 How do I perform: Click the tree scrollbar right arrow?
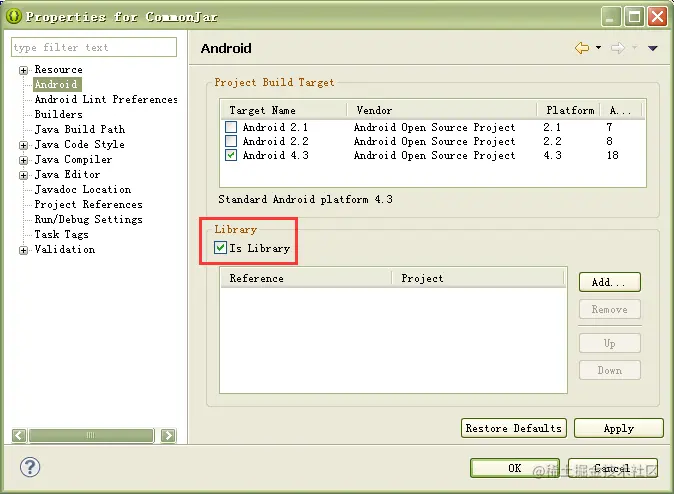(x=168, y=436)
